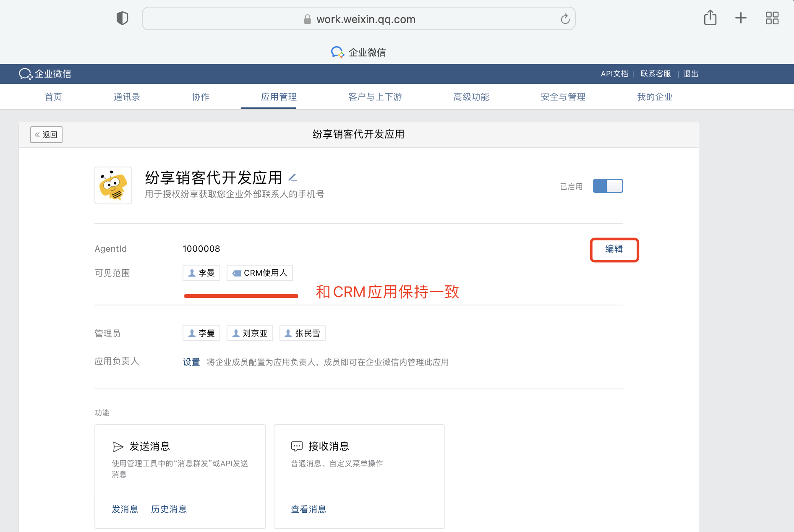Image resolution: width=794 pixels, height=532 pixels.
Task: Click the 编辑 link for visible range
Action: [x=614, y=249]
